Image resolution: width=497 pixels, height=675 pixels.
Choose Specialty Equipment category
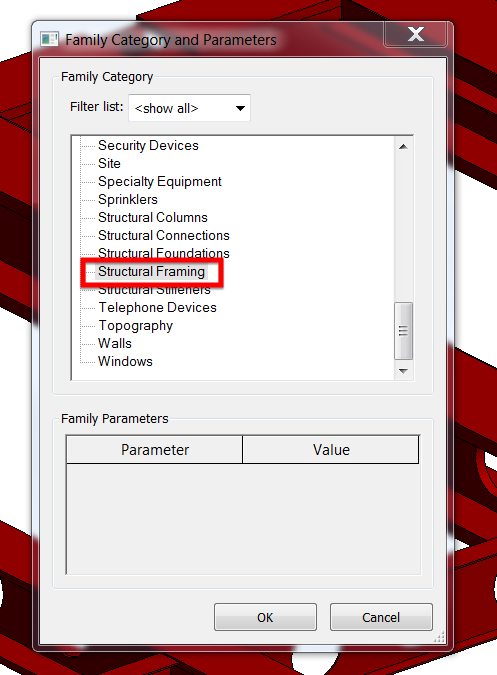click(x=160, y=182)
